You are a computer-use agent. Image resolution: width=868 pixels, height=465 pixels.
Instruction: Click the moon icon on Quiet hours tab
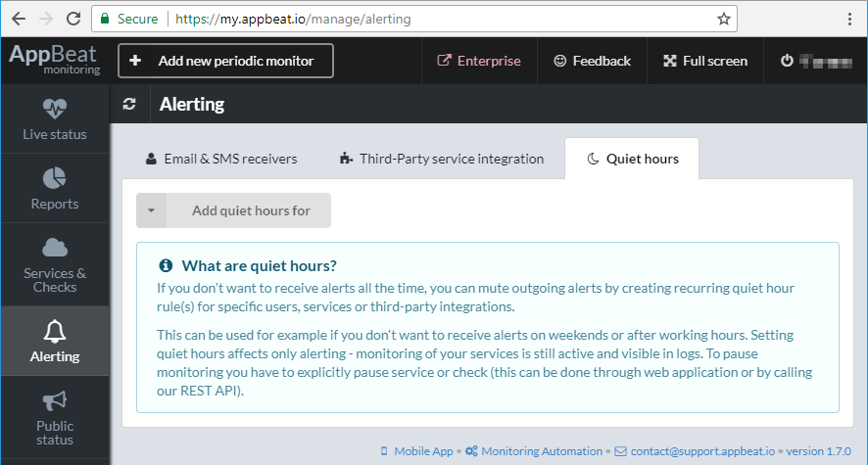(x=593, y=159)
